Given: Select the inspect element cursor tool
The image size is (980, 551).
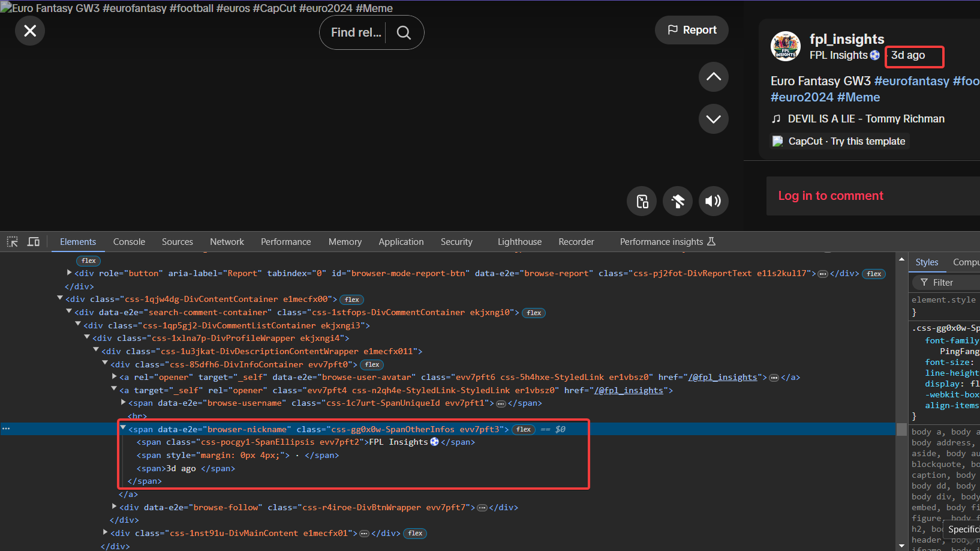Looking at the screenshot, I should (x=12, y=241).
